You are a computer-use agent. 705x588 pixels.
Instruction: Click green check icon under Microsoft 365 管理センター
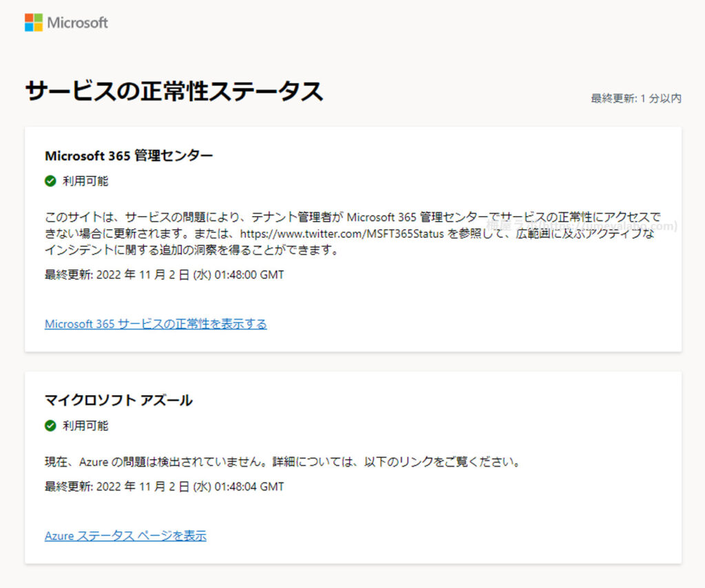[50, 180]
